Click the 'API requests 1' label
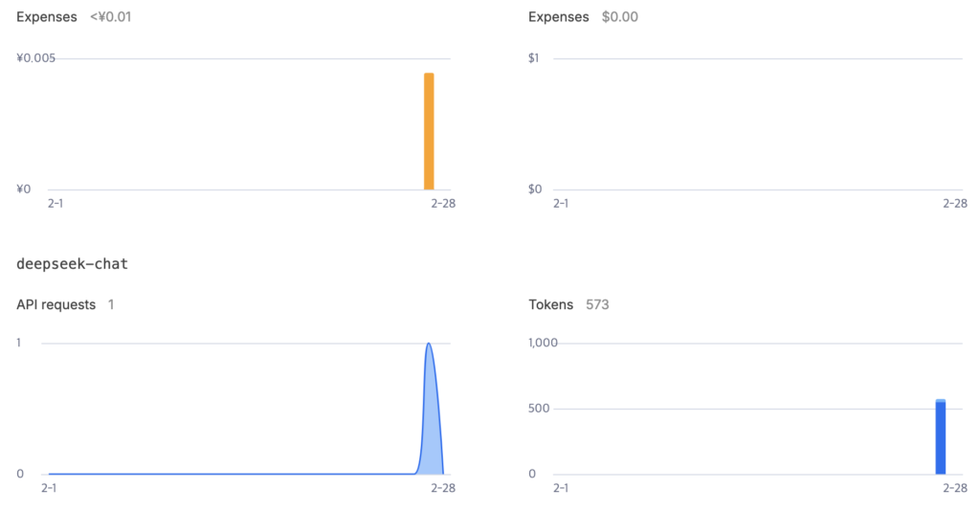Screen dimensions: 980x511 tap(65, 305)
